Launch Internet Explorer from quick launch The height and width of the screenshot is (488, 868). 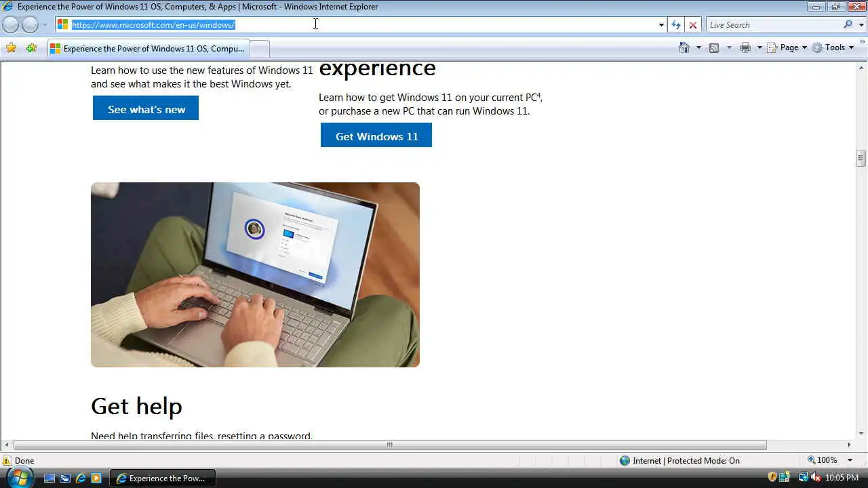(81, 478)
